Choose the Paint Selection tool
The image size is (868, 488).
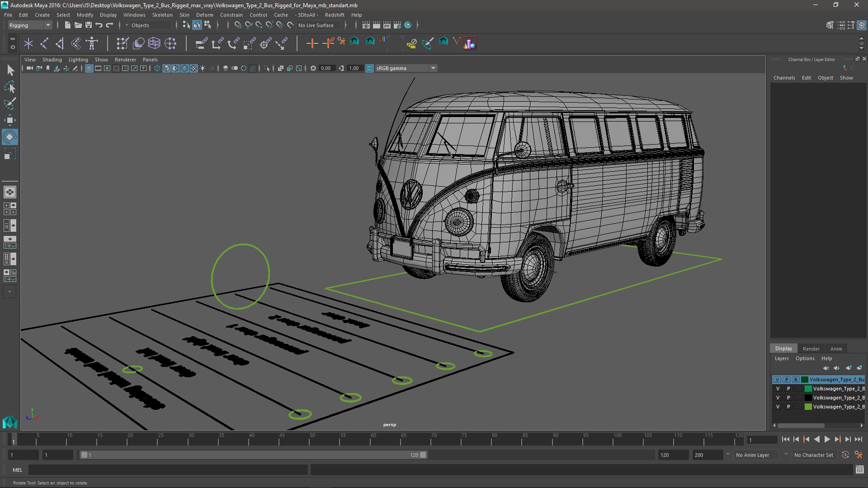click(10, 103)
